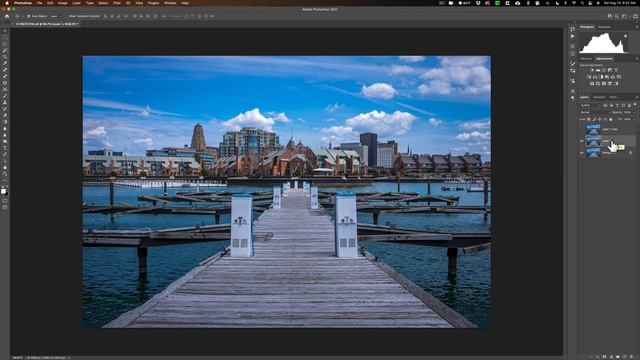The width and height of the screenshot is (640, 360).
Task: Toggle Quick Mask mode
Action: point(5,200)
